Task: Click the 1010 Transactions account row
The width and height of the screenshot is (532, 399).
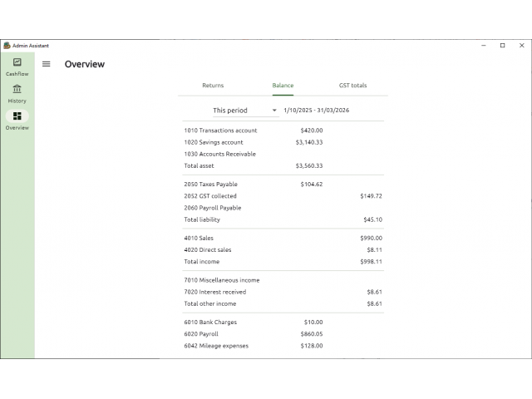Action: click(x=220, y=131)
